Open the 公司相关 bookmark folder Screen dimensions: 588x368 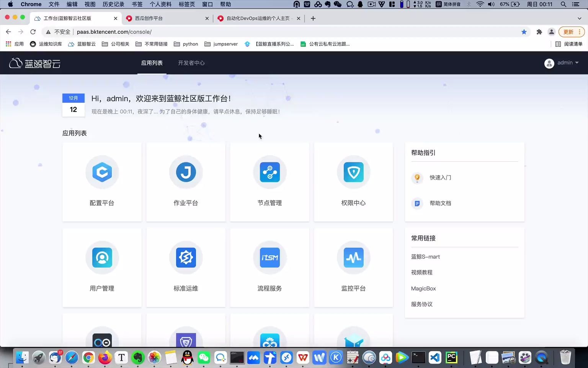[x=116, y=44]
